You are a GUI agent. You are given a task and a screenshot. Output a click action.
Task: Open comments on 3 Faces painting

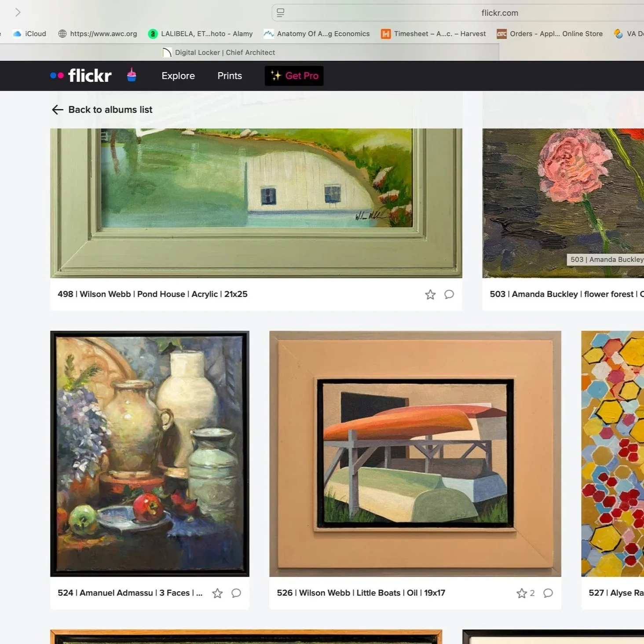tap(236, 593)
